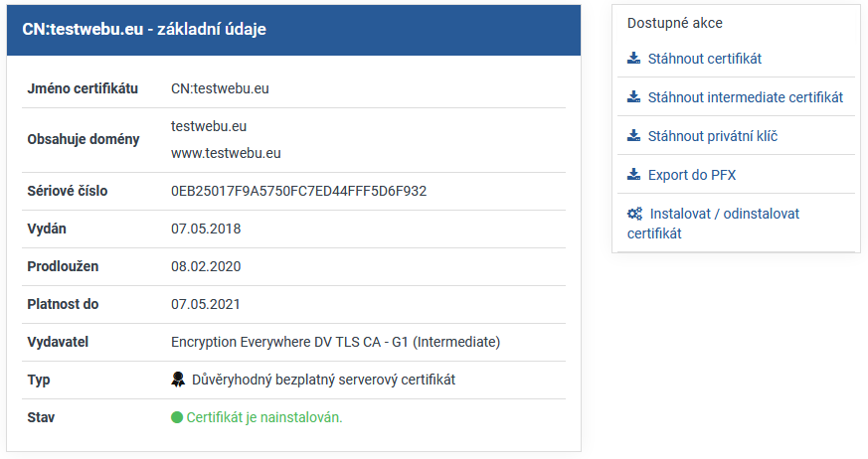Click the Certifikát je nainstalován status text
Screen dimensions: 868x459
point(263,417)
